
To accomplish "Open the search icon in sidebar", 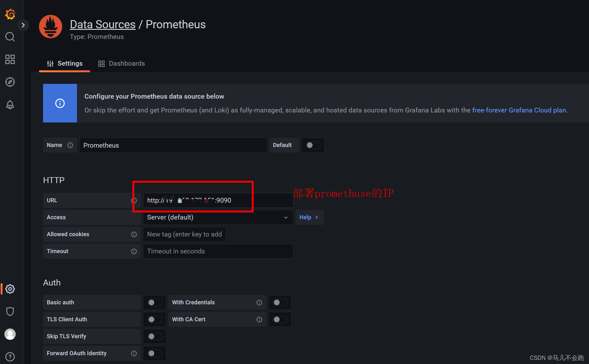I will [10, 37].
